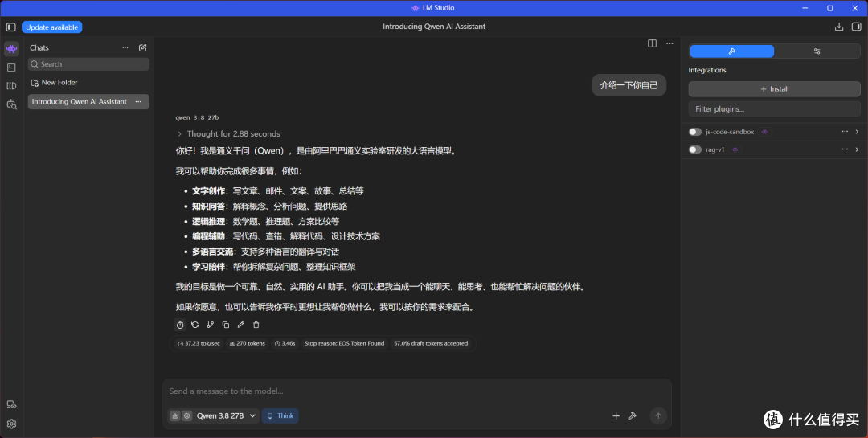Enable the rag-v1 plugin toggle
Screen dimensions: 868x438
click(694, 149)
